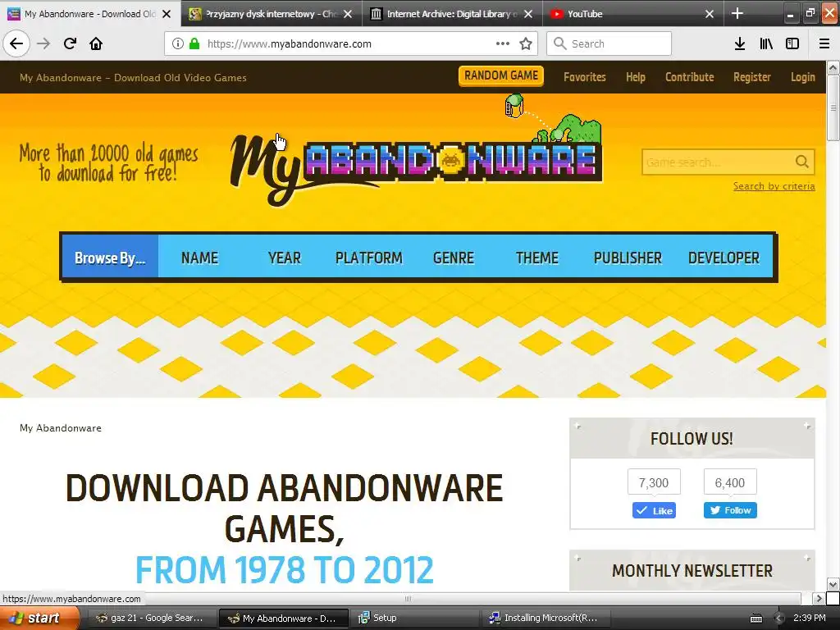
Task: Click the MyAbandonware logo
Action: pos(416,162)
